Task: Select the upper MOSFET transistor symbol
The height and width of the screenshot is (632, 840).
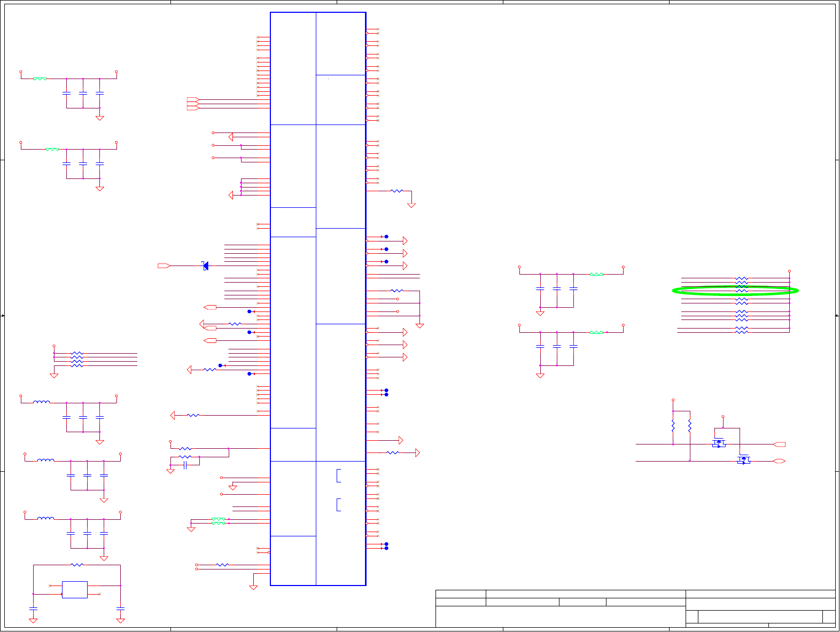Action: [x=719, y=443]
